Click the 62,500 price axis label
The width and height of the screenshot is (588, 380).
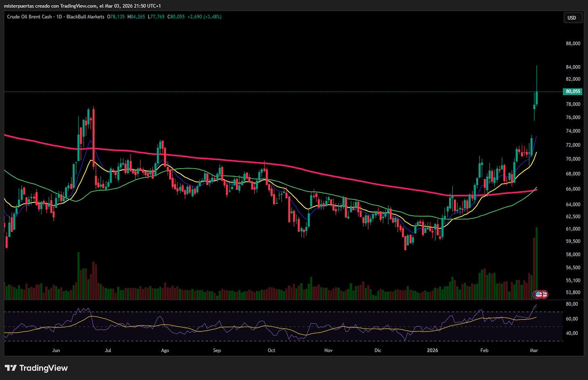coord(573,217)
